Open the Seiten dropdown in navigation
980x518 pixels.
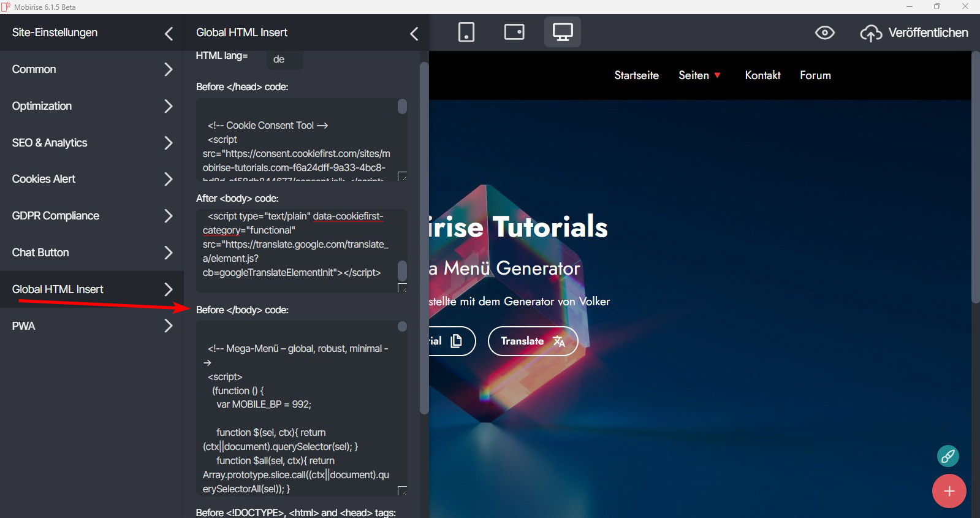[699, 75]
